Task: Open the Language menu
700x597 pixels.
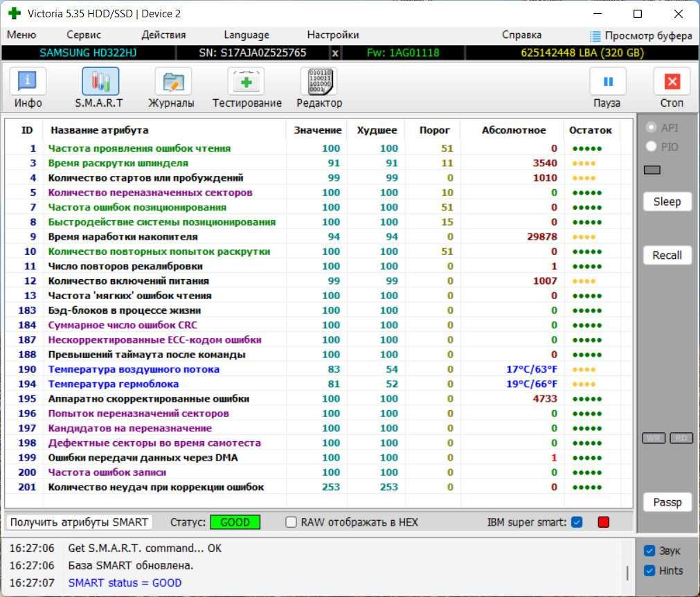Action: 246,35
